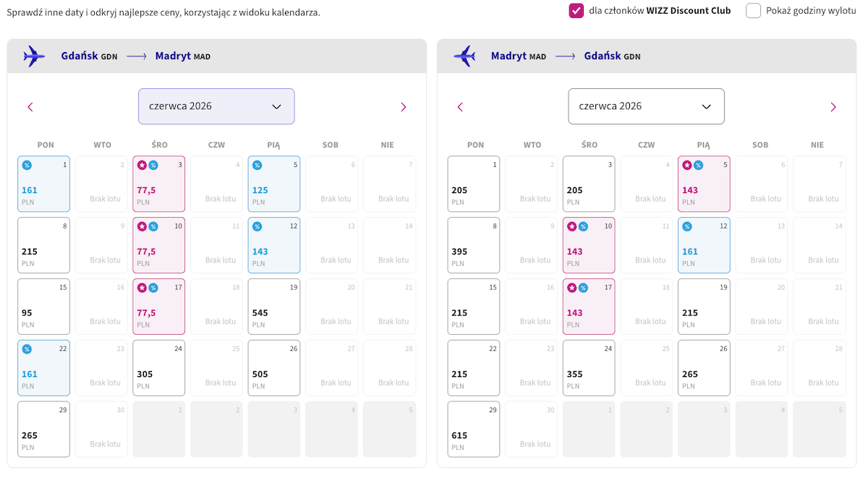Viewport: 868px width, 478px height.
Task: Select June 22 outbound flight for 161 PLN
Action: (x=43, y=368)
